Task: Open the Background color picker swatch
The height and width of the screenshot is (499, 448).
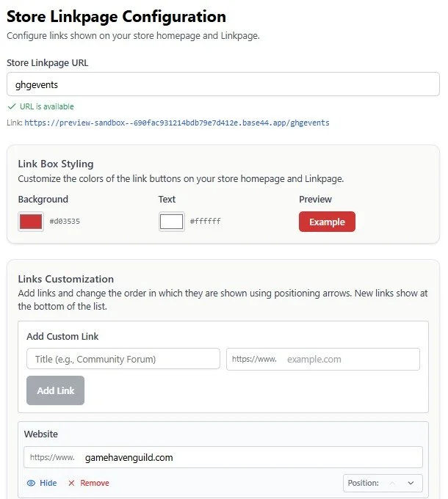Action: (31, 222)
